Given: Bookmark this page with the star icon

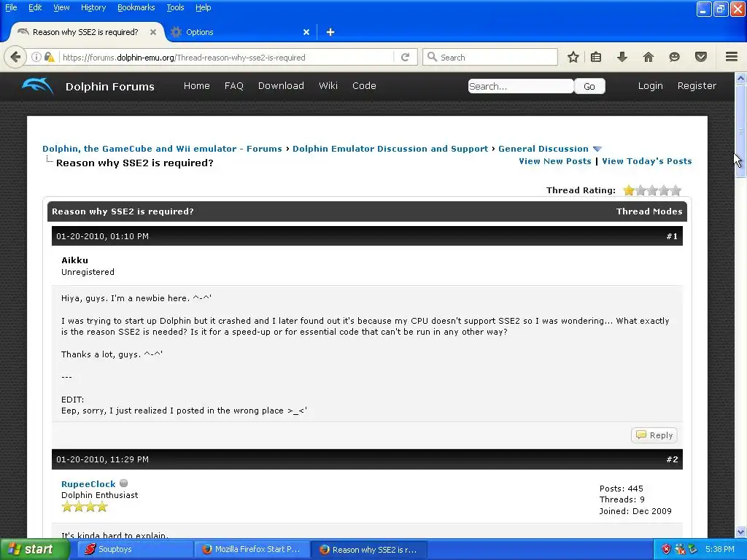Looking at the screenshot, I should 573,57.
